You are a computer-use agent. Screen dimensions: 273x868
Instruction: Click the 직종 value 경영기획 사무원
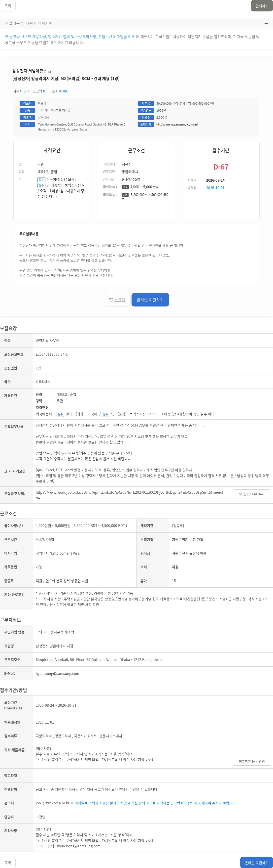(47, 341)
